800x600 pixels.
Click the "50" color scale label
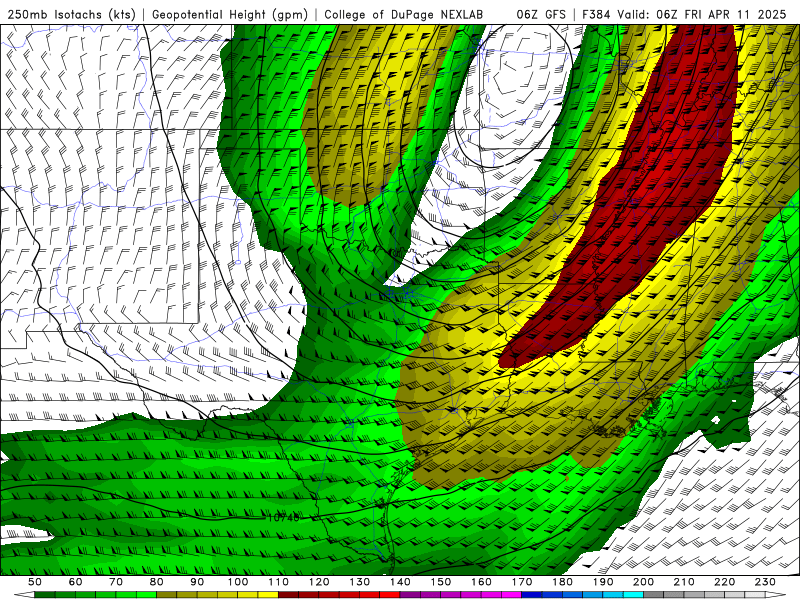pos(35,582)
